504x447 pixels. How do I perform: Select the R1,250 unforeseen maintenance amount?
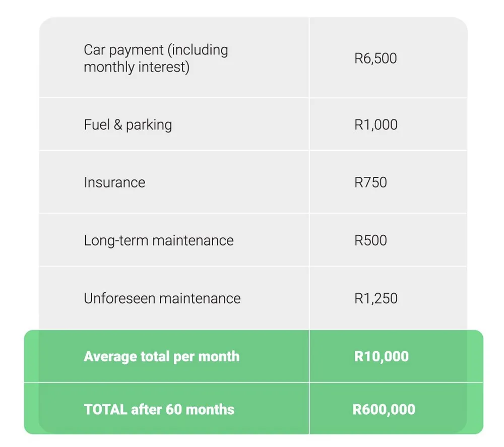point(376,298)
